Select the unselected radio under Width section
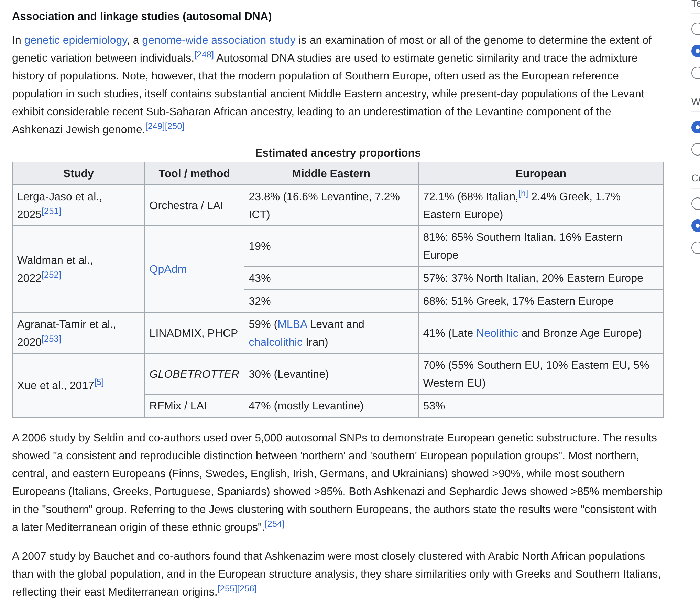 click(697, 149)
